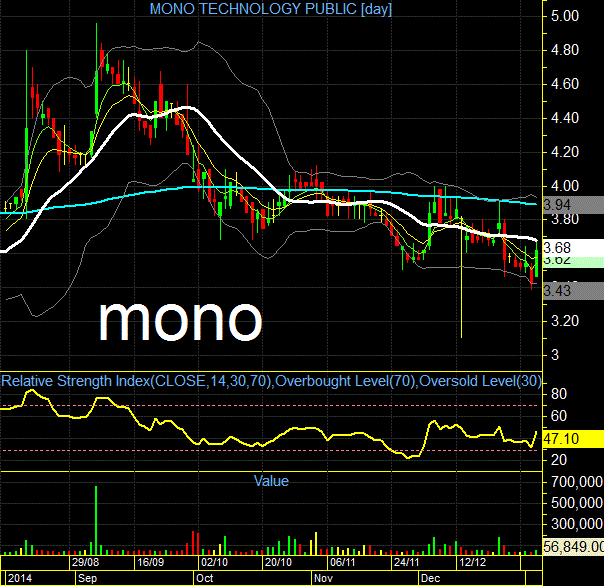Screen dimensions: 604x586
Task: Click the 47.10 RSI value label
Action: pyautogui.click(x=572, y=438)
